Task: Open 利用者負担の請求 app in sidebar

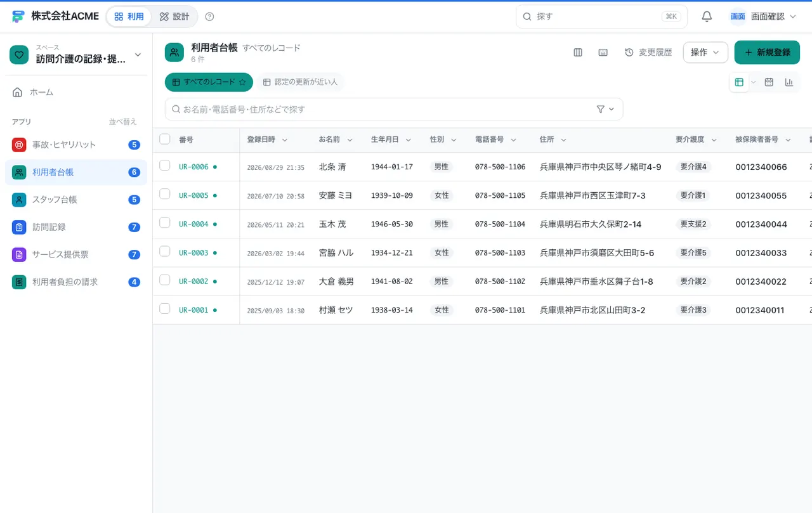Action: (76, 282)
